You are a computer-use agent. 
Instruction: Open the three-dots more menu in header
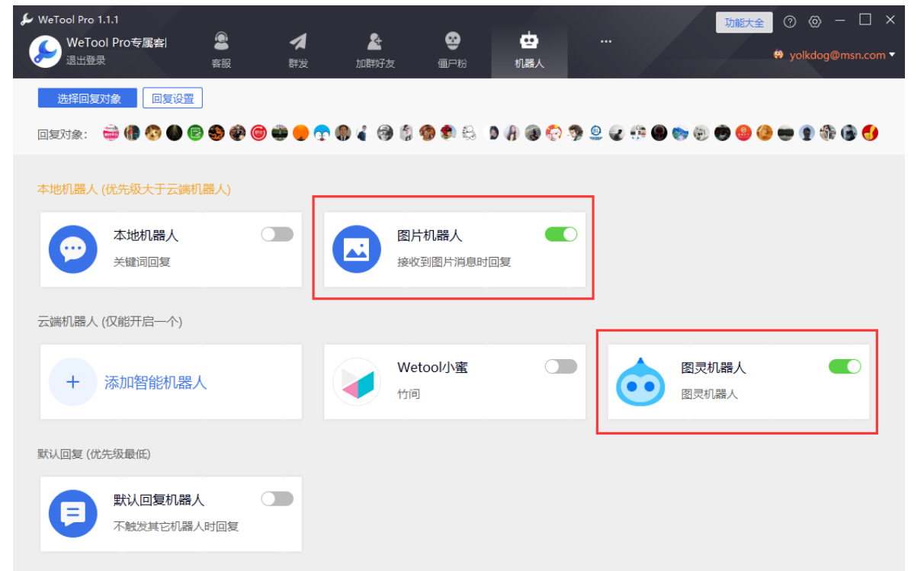coord(606,41)
